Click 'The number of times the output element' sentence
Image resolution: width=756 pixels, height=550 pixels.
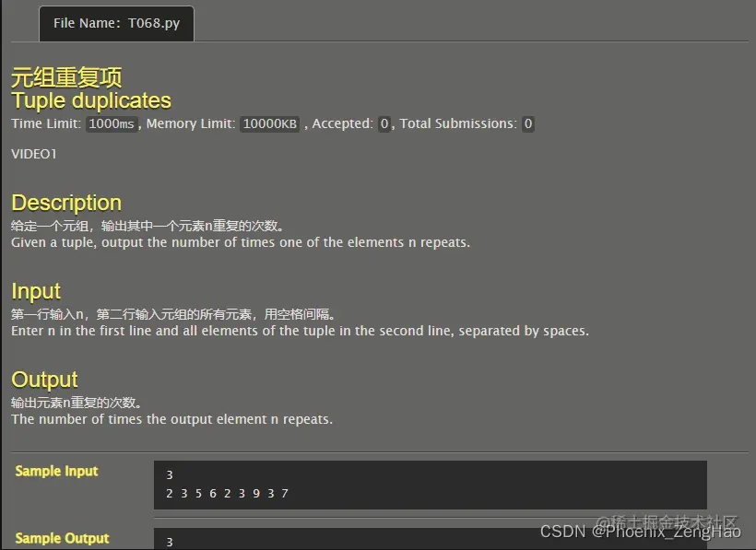172,419
